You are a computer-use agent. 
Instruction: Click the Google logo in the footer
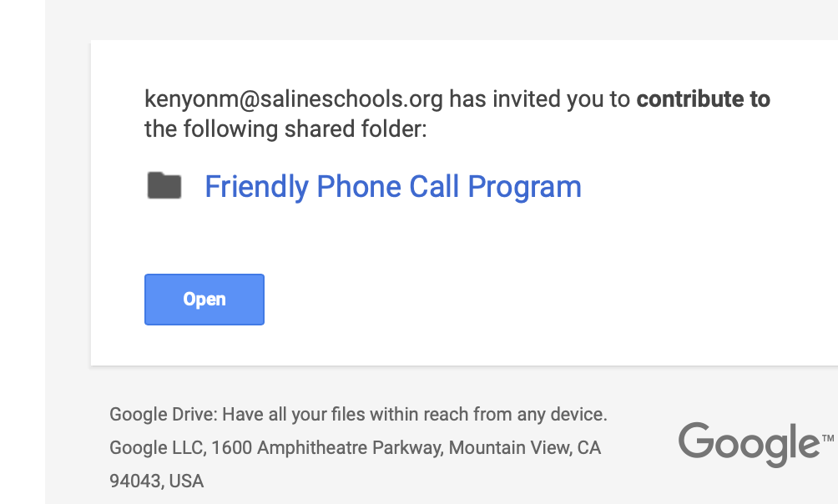pyautogui.click(x=748, y=443)
